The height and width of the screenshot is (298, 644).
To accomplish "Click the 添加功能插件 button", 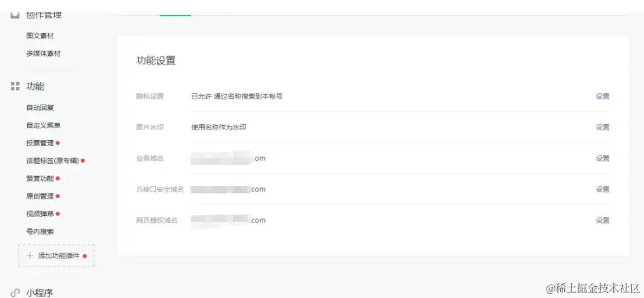I will click(x=57, y=255).
